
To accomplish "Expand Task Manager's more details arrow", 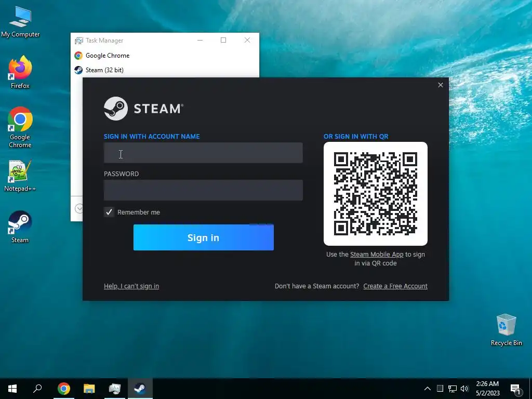I will click(79, 208).
